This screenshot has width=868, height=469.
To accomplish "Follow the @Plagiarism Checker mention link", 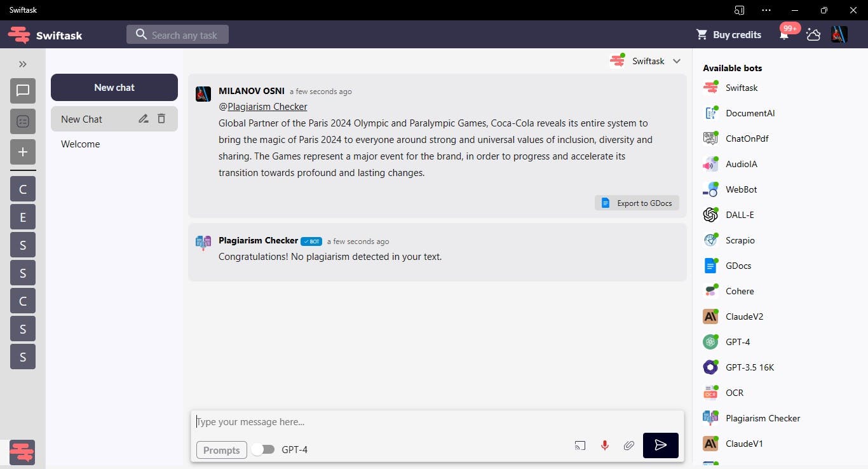I will click(x=263, y=107).
